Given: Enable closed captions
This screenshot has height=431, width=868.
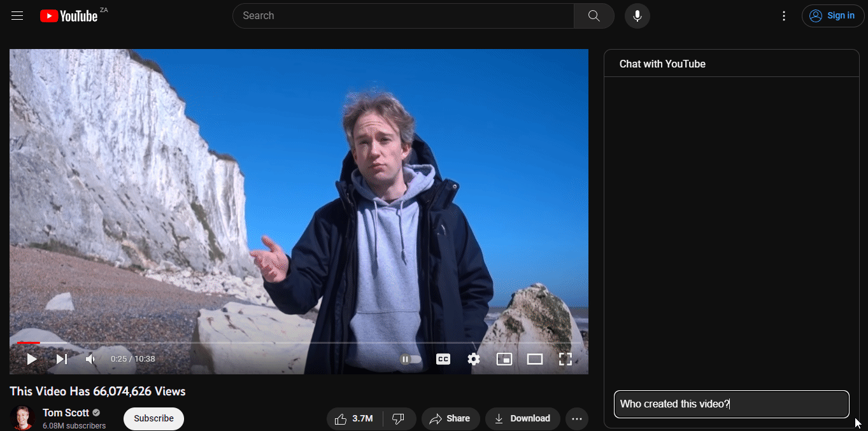Looking at the screenshot, I should [x=443, y=358].
